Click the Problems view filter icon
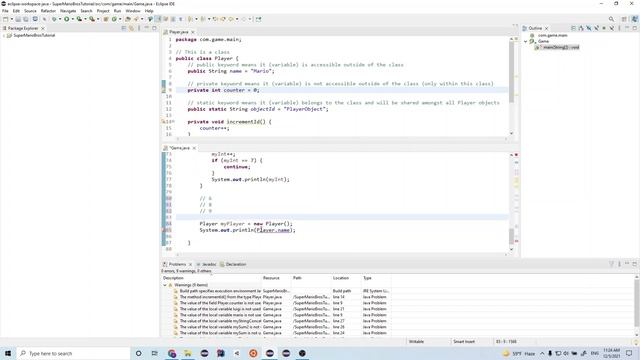Viewport: 640px width, 360px height. coord(611,264)
